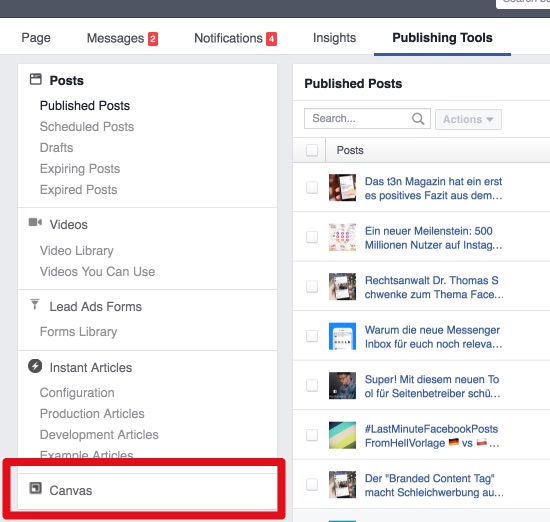Open the Messages badge showing 2
This screenshot has height=522, width=550.
(x=153, y=39)
